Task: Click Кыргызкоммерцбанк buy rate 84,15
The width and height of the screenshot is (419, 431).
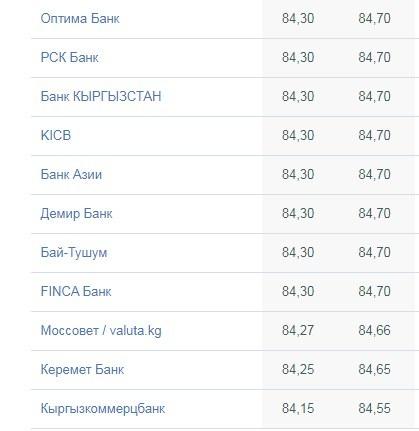Action: (298, 408)
